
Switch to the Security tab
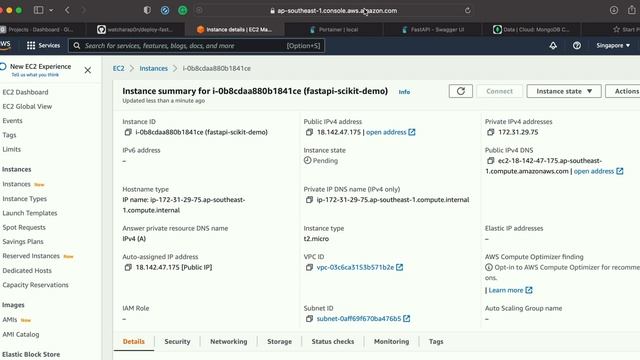[x=177, y=342]
